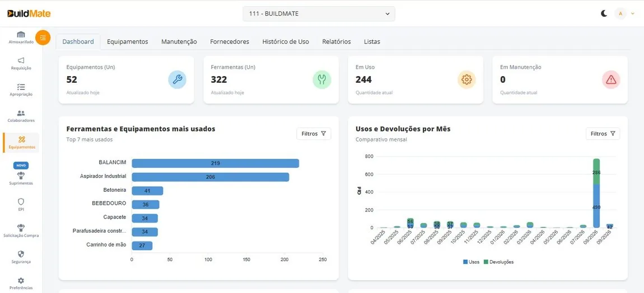The height and width of the screenshot is (293, 644).
Task: Open Filtros for Usos e Devoluções chart
Action: click(603, 134)
